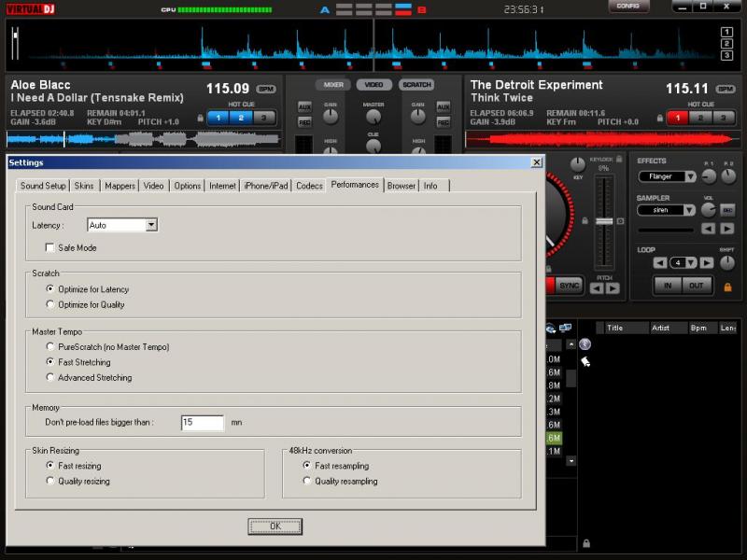
Task: Choose Quality resizing for skin
Action: pyautogui.click(x=50, y=481)
